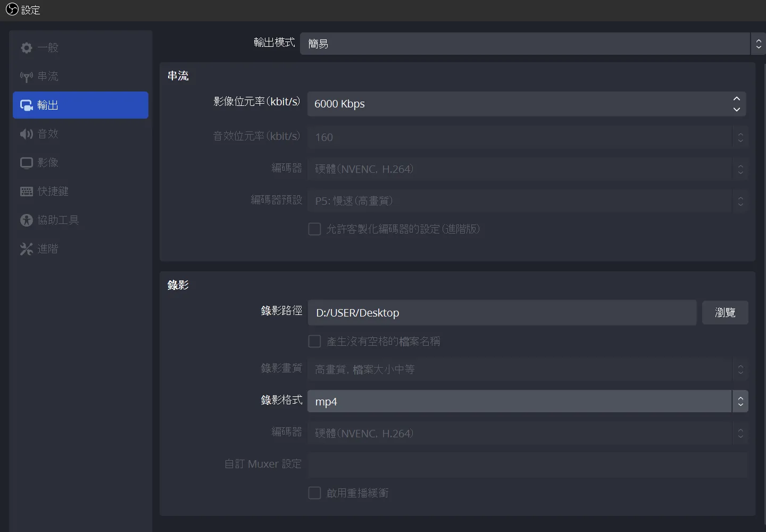
Task: Click the OBS logo in title bar
Action: [12, 10]
